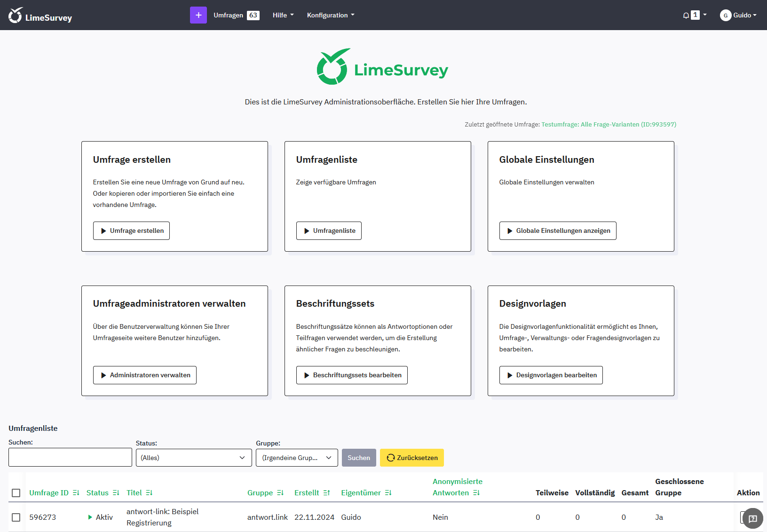Viewport: 767px width, 532px height.
Task: Expand the Konfiguration menu
Action: point(331,15)
